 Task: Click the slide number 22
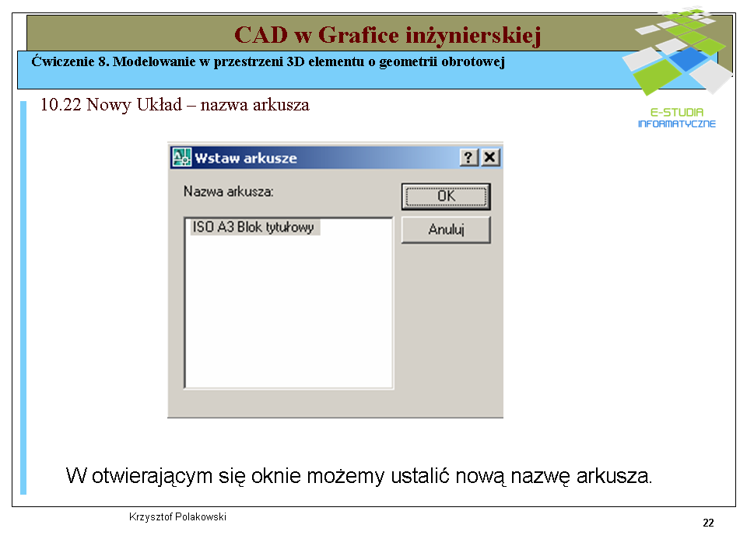[708, 523]
